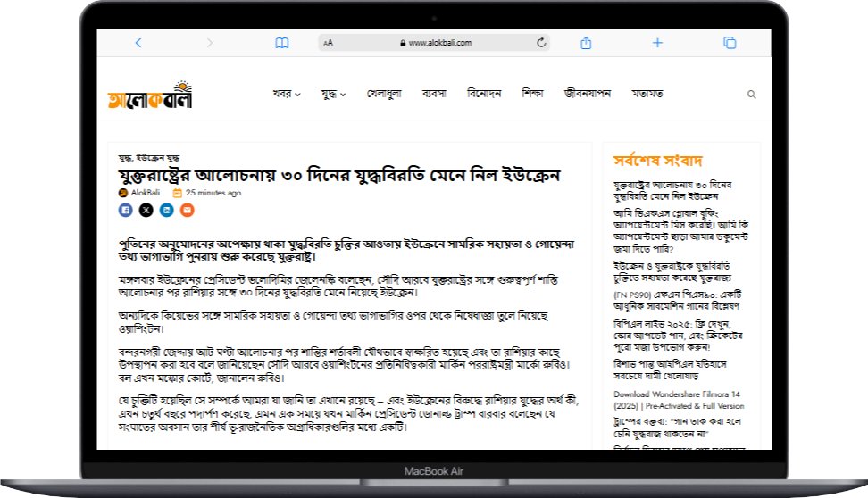This screenshot has width=868, height=498.
Task: Expand the যুদ্ধ menu dropdown
Action: click(333, 94)
